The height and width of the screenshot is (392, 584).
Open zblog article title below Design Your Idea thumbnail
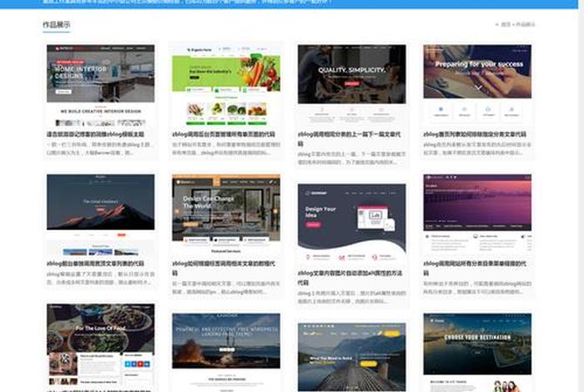click(350, 278)
